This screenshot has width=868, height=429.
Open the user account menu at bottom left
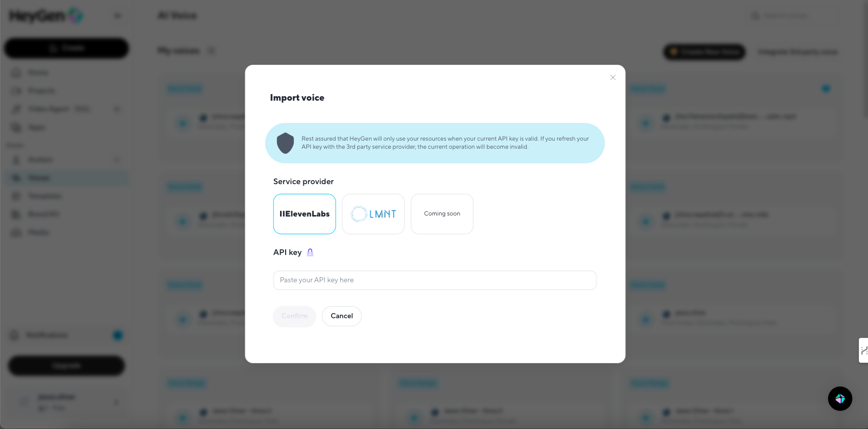[66, 401]
